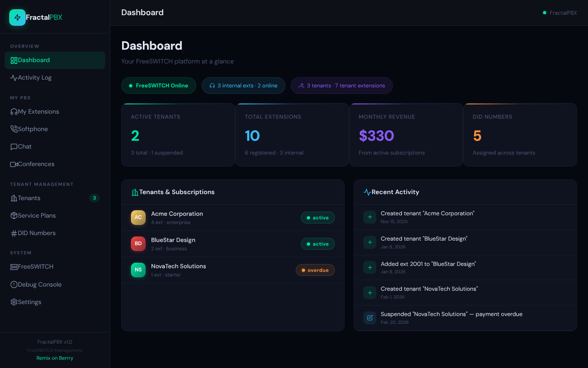This screenshot has height=368, width=588.
Task: Click the FreeSWITCH Online status pill
Action: point(158,86)
